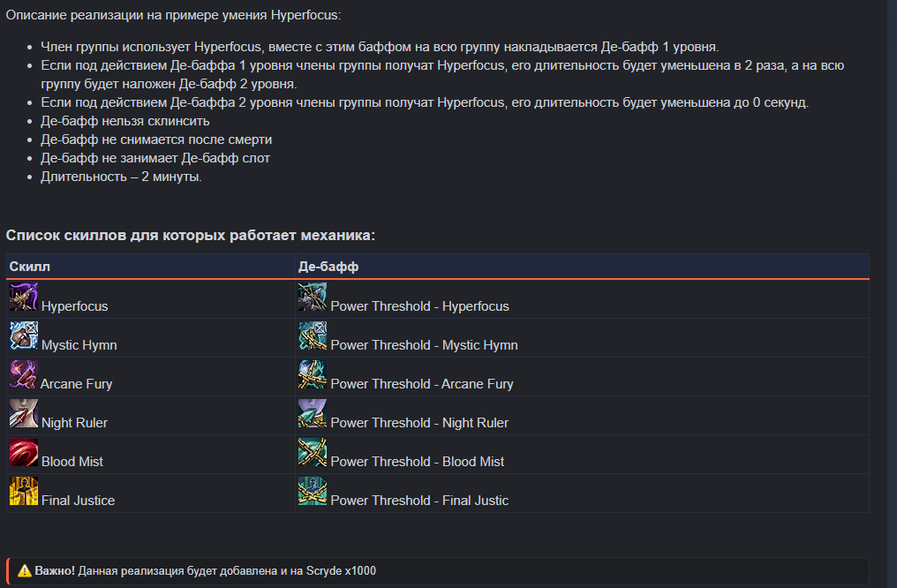Click the Night Ruler skill name text
897x588 pixels.
(x=74, y=423)
